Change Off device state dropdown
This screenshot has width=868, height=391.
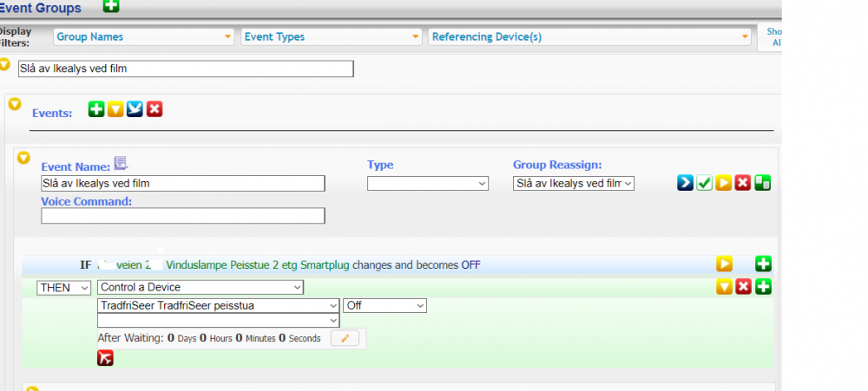click(385, 306)
